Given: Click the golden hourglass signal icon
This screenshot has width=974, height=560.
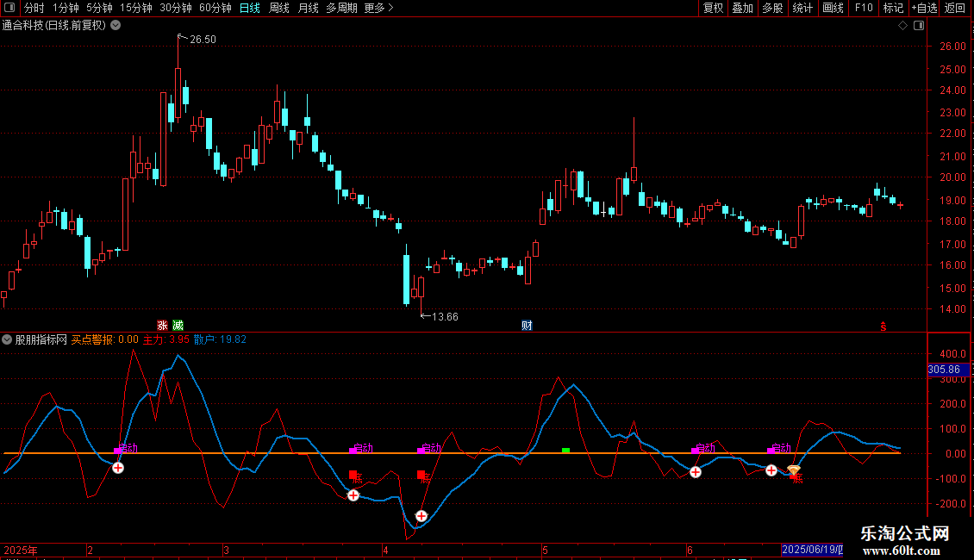Looking at the screenshot, I should pos(794,471).
